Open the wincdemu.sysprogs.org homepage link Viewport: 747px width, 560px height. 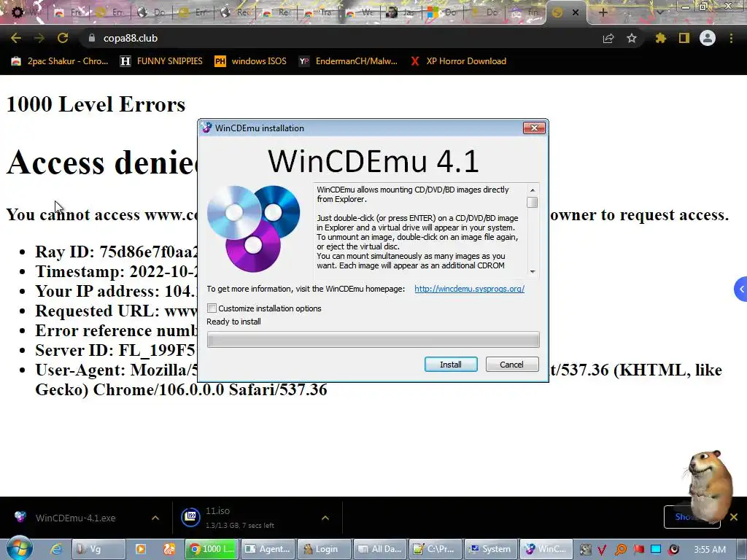click(469, 289)
